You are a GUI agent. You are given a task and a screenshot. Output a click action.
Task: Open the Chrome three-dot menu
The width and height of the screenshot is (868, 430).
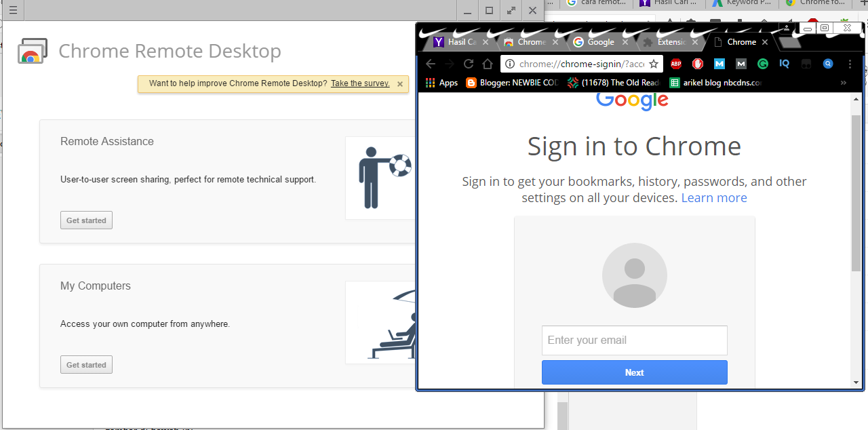[850, 64]
